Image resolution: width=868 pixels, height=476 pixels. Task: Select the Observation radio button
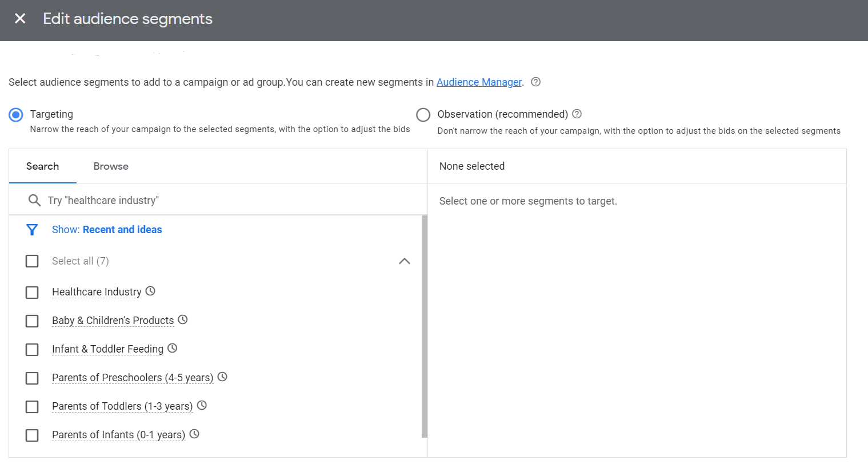click(423, 115)
